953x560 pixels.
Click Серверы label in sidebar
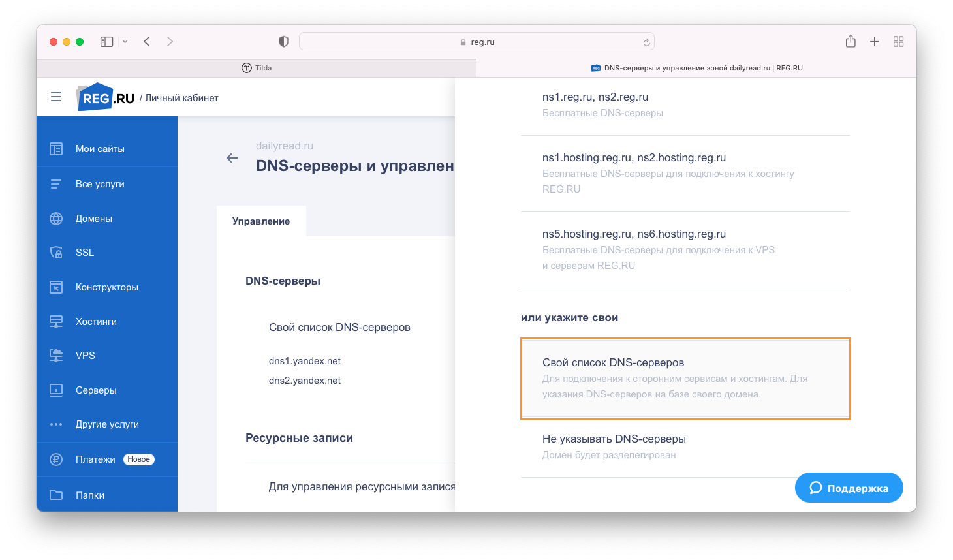(96, 390)
